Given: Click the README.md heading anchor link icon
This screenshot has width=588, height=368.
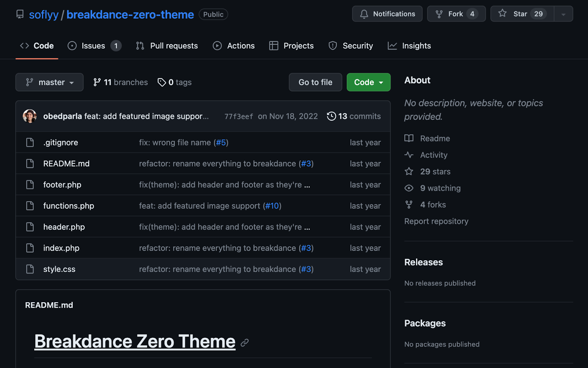Looking at the screenshot, I should [245, 343].
